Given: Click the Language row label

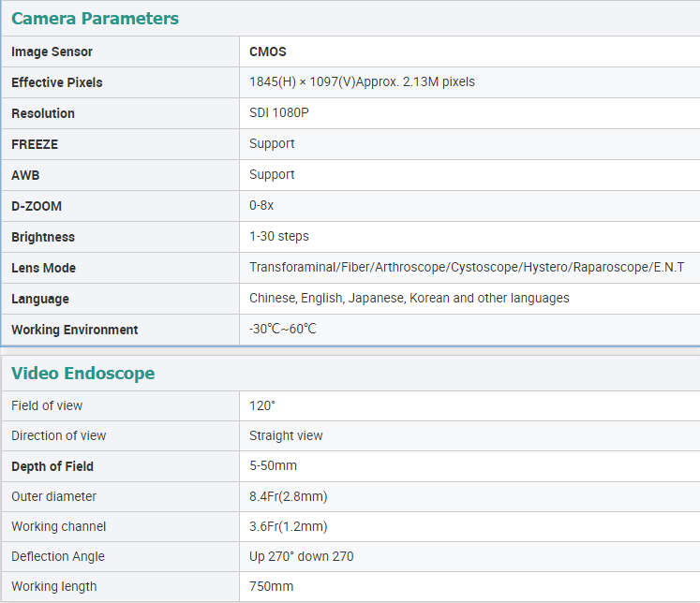Looking at the screenshot, I should pyautogui.click(x=40, y=299).
